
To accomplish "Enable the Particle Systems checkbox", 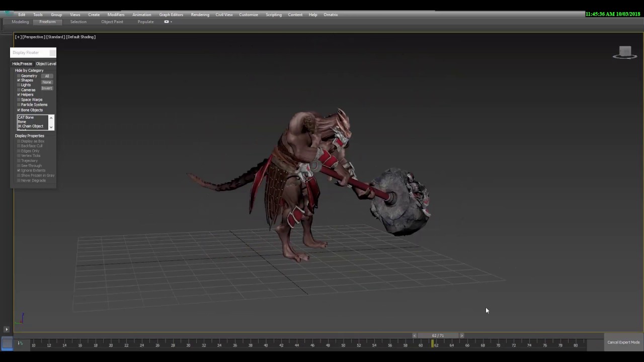I will tap(19, 105).
